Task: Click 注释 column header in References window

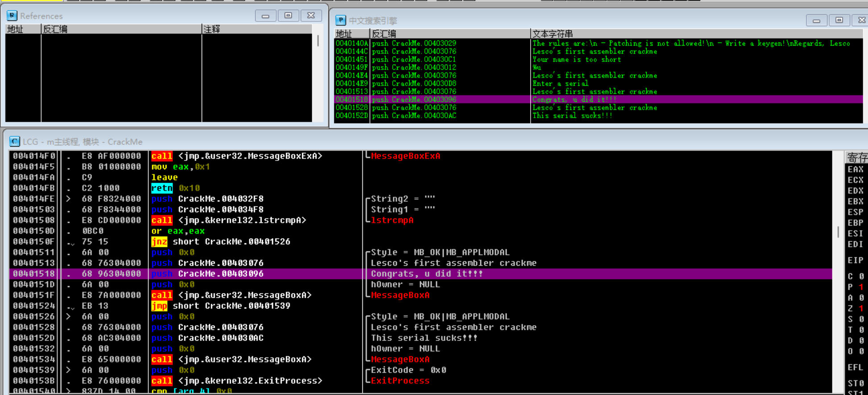Action: click(257, 29)
